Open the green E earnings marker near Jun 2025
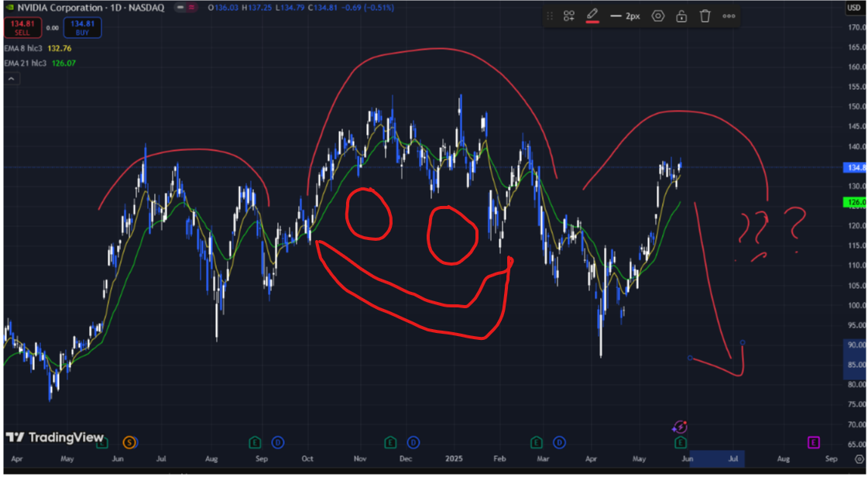This screenshot has height=477, width=868. [681, 442]
